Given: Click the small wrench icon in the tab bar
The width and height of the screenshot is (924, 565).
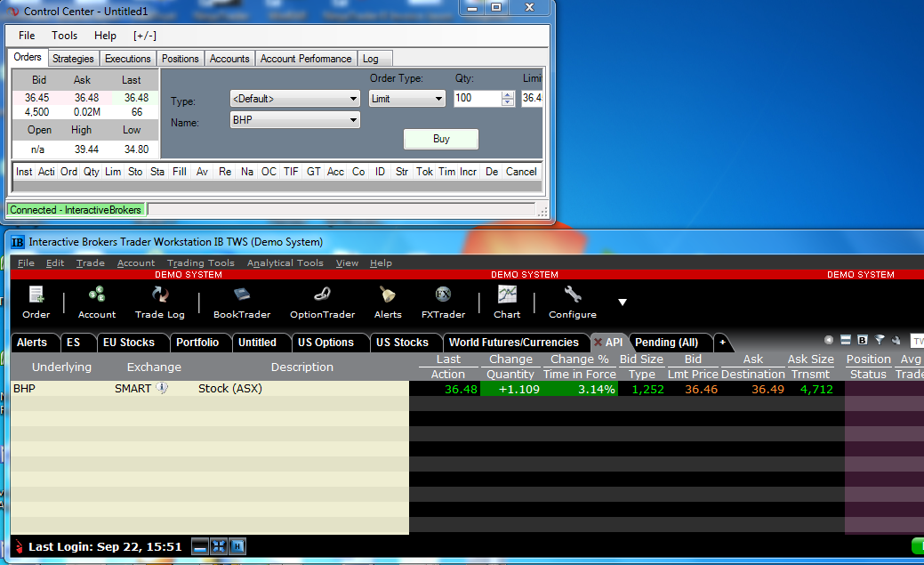Looking at the screenshot, I should (x=896, y=340).
